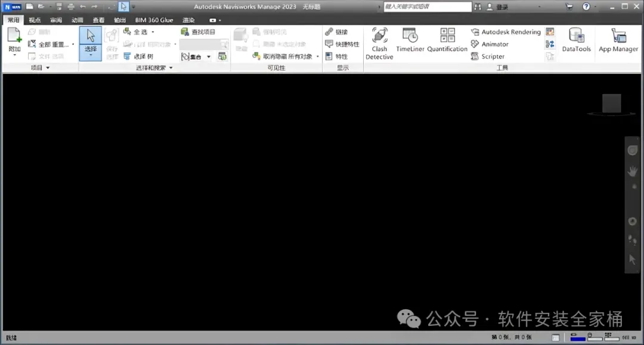Switch to the 常用 ribbon tab

(13, 20)
